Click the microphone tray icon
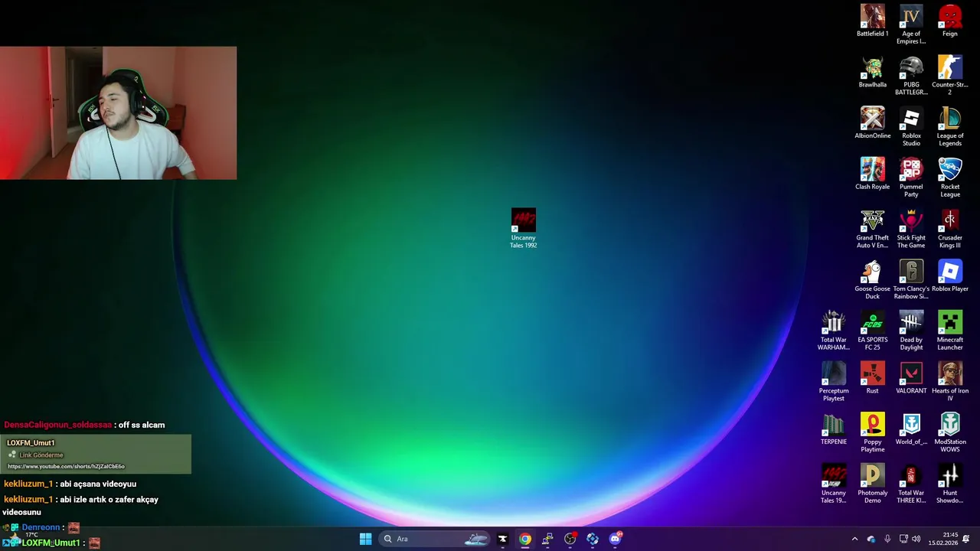 [887, 539]
